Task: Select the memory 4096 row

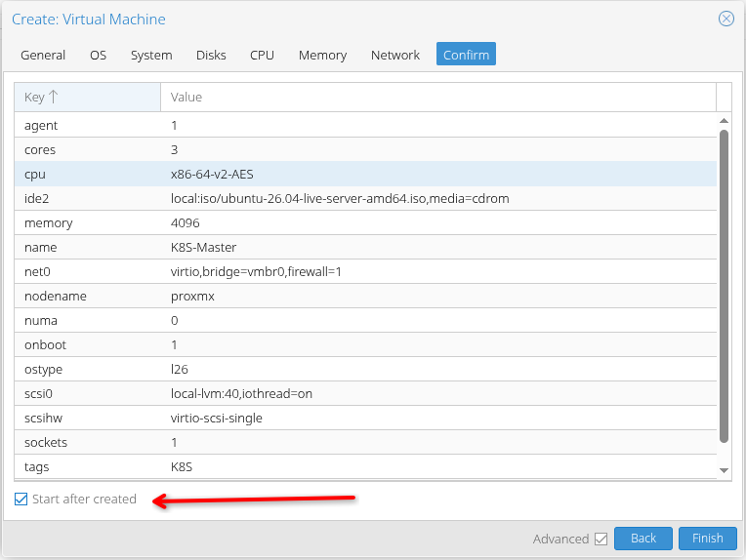Action: [365, 223]
